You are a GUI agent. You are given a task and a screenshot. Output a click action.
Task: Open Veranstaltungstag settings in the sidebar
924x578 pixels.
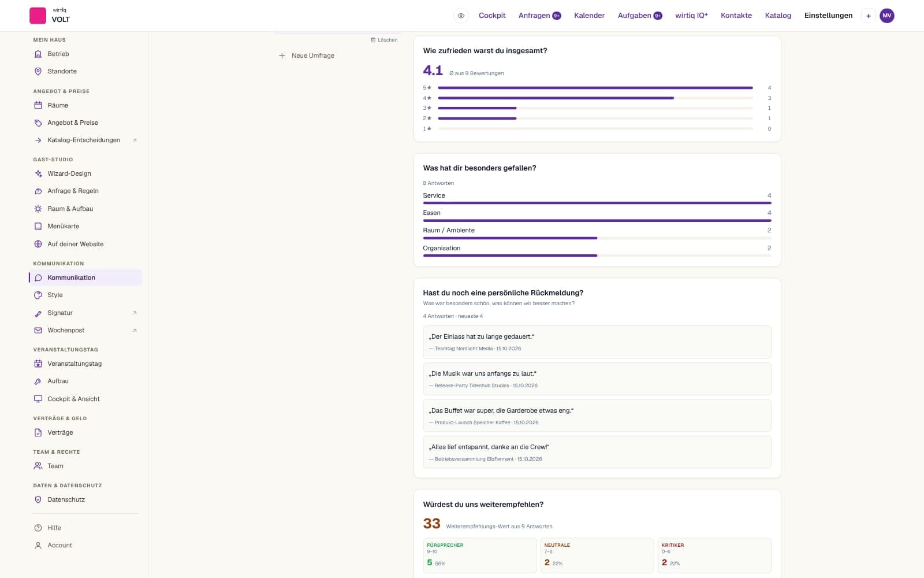(85, 364)
